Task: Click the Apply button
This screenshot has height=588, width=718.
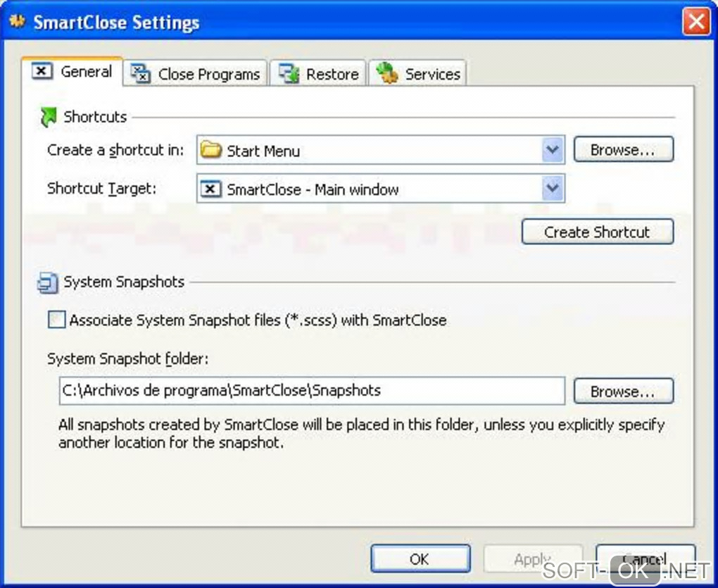Action: [x=533, y=558]
